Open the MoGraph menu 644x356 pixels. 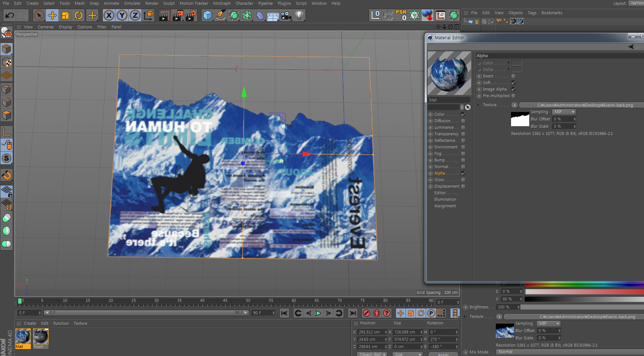click(x=222, y=3)
